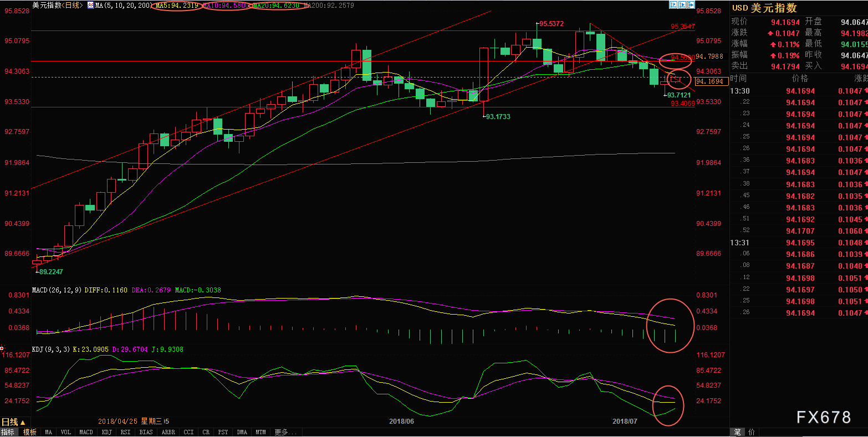Select the tick row with price 94.1707
The image size is (868, 437).
tap(799, 231)
